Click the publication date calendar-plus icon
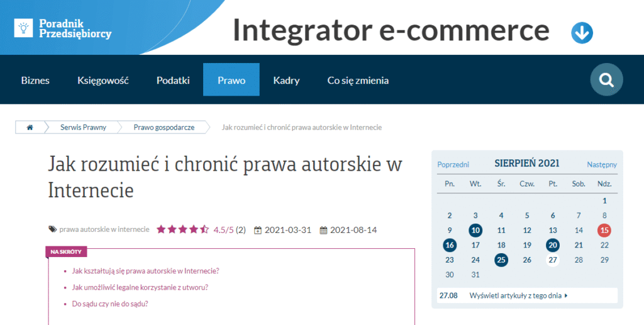This screenshot has height=325, width=644. (x=258, y=231)
